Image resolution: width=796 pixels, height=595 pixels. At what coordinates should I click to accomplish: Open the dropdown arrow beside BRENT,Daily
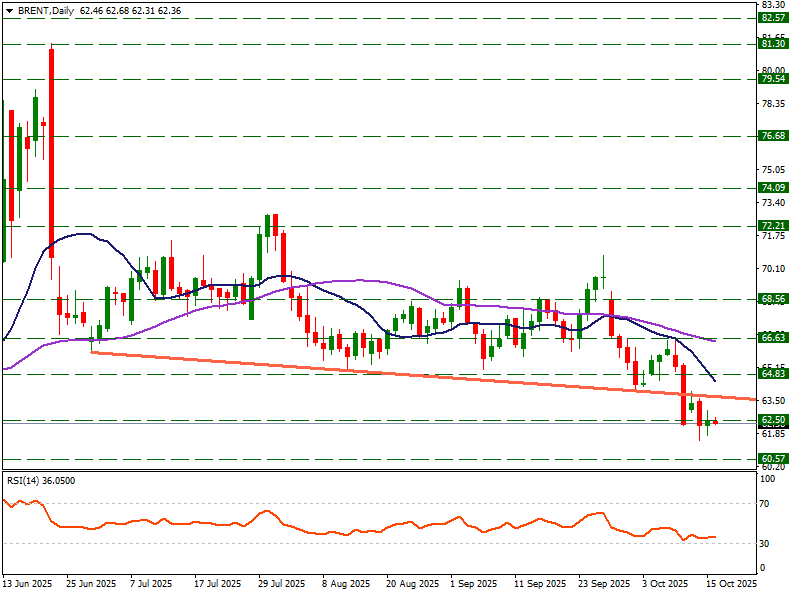tap(8, 9)
